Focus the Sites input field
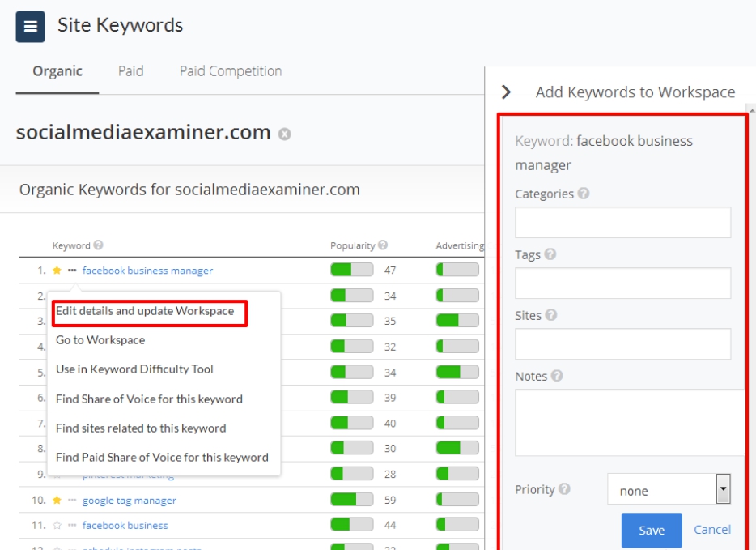Screen dimensions: 756x550 (x=623, y=344)
